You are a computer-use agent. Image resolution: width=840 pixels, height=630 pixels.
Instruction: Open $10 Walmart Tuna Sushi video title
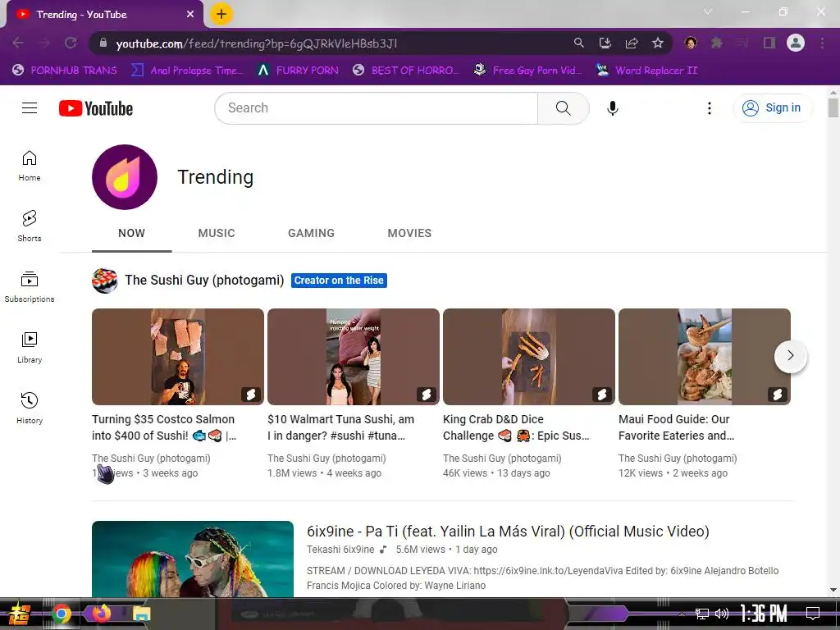[340, 427]
